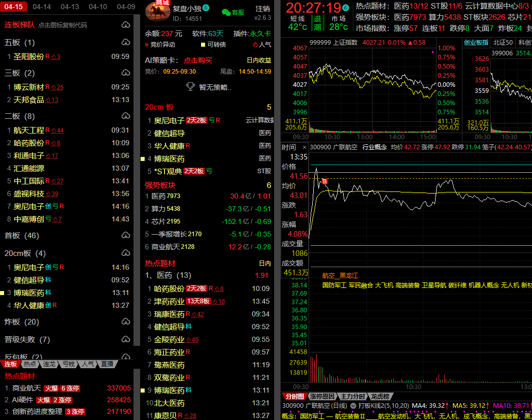This screenshot has width=532, height=420.
Task: Expand the 晋级失败 (7) group
Action: (x=27, y=340)
